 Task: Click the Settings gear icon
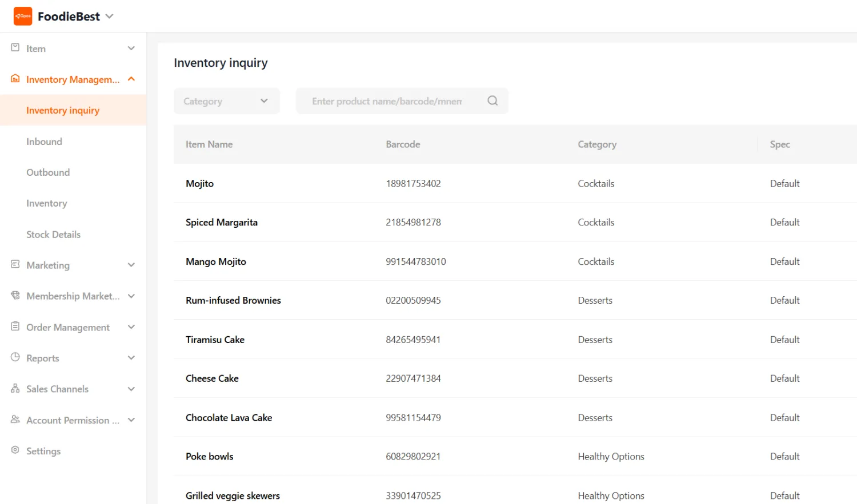(x=15, y=450)
